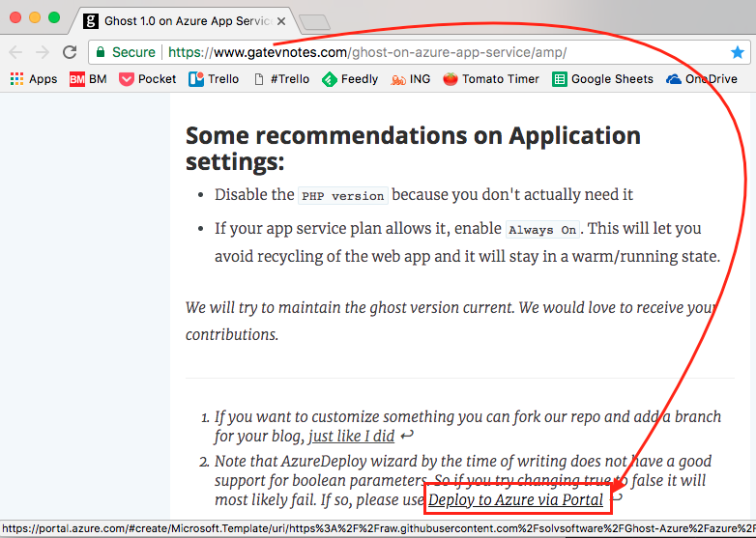Click the 'We will try to maintain' paragraph
This screenshot has height=538, width=756.
pyautogui.click(x=452, y=321)
